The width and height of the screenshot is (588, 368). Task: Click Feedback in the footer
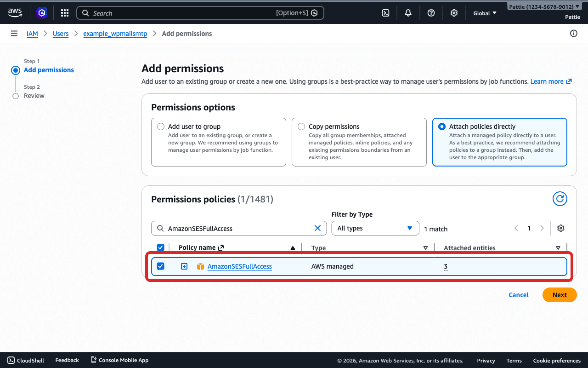click(x=67, y=360)
